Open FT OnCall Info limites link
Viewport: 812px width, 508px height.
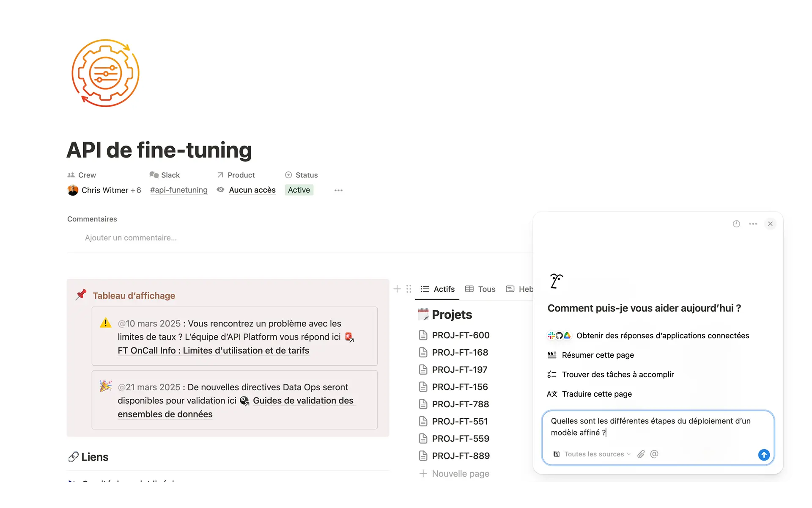pyautogui.click(x=213, y=351)
